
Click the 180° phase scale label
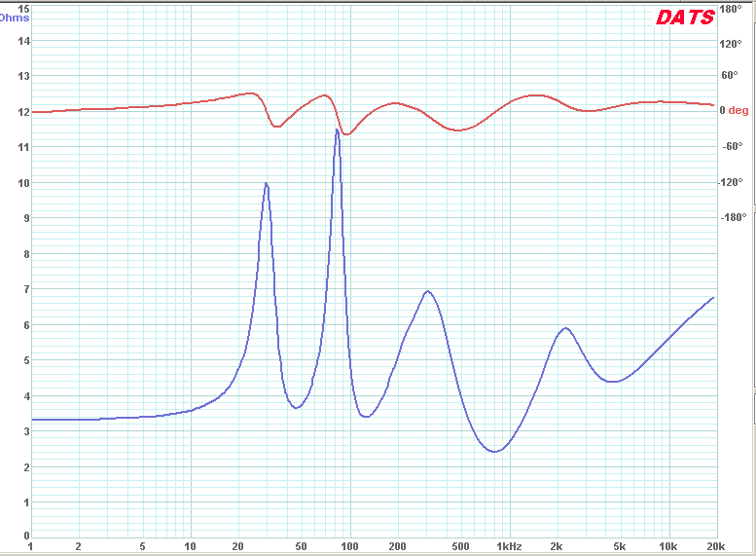tap(731, 9)
